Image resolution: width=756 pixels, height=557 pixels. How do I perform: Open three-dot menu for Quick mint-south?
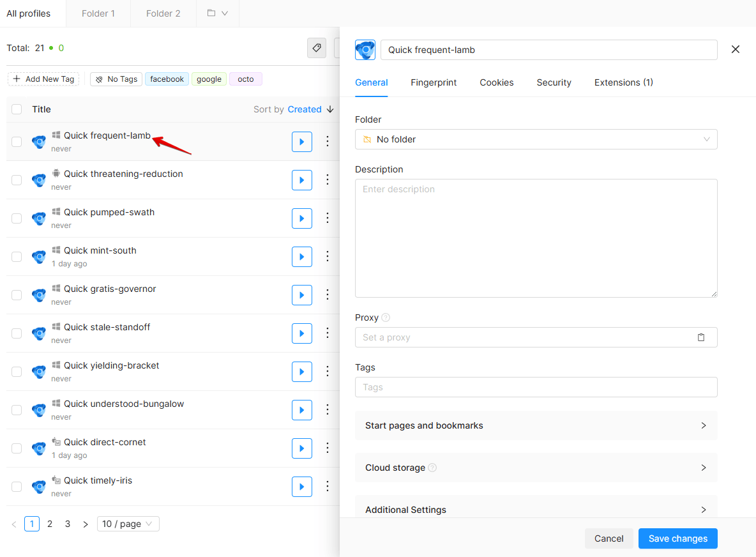point(328,256)
